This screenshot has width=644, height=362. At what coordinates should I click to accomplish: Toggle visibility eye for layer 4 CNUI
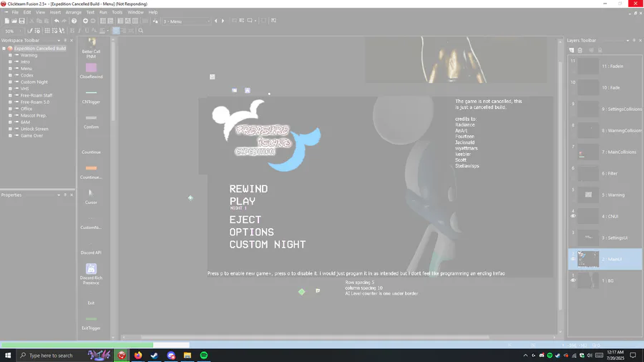pyautogui.click(x=573, y=216)
